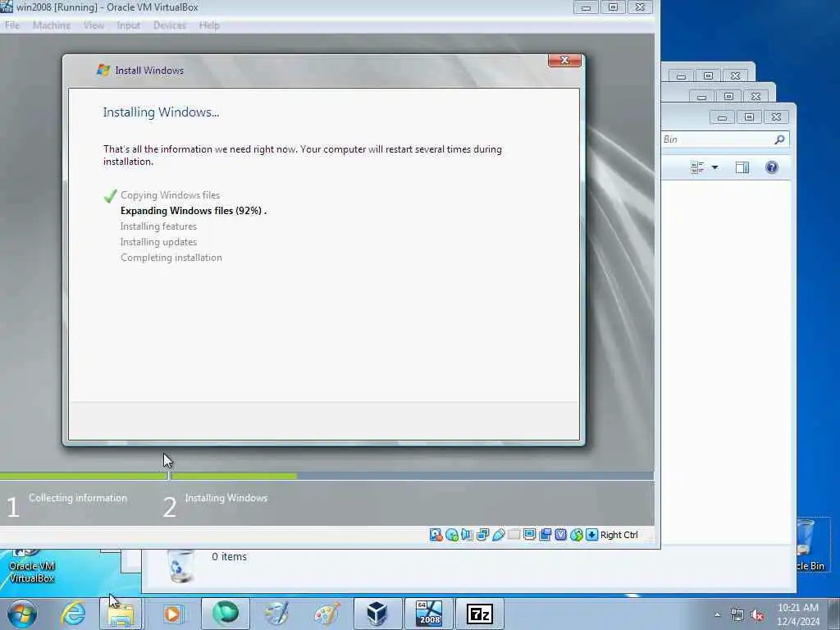Minimize the win2008 VirtualBox window
This screenshot has height=630, width=840.
coord(586,7)
